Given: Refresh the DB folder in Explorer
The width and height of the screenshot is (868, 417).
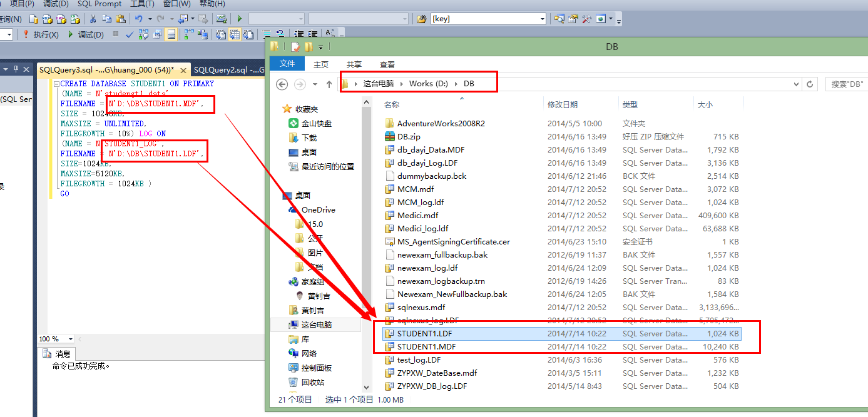Looking at the screenshot, I should (810, 84).
